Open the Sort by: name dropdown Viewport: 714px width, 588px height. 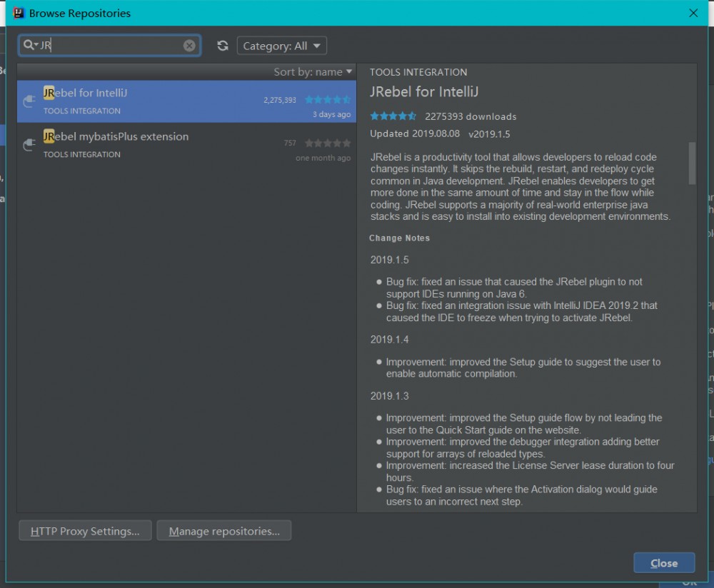point(313,72)
